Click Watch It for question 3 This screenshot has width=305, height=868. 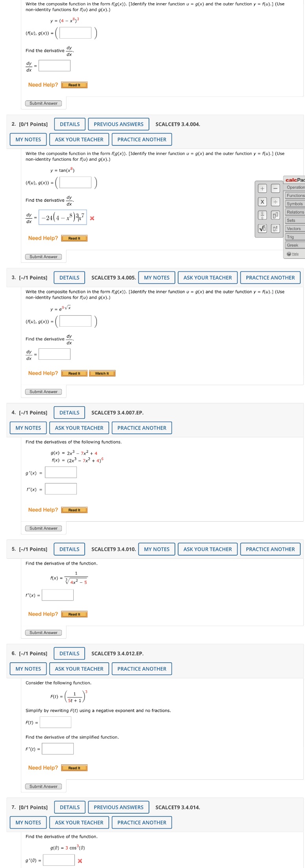[102, 373]
